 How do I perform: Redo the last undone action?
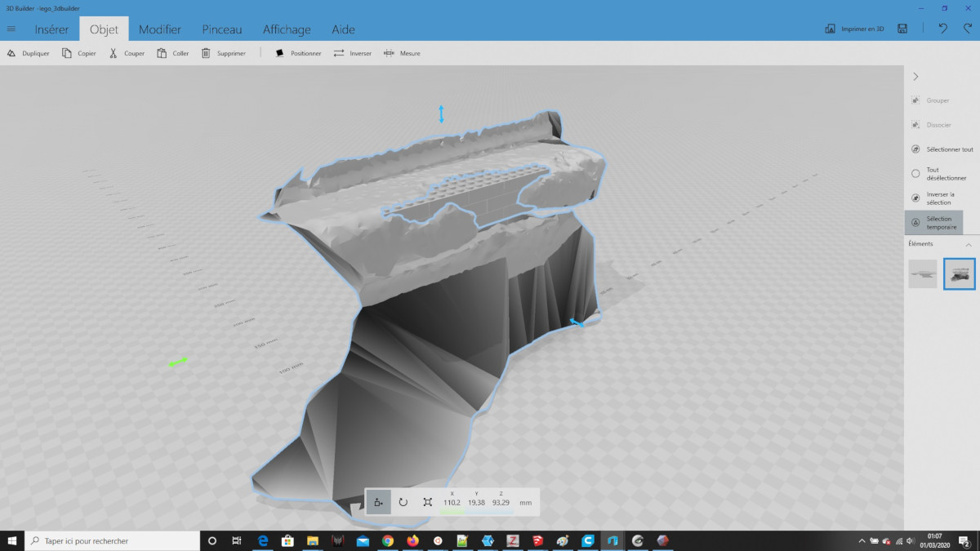click(967, 29)
